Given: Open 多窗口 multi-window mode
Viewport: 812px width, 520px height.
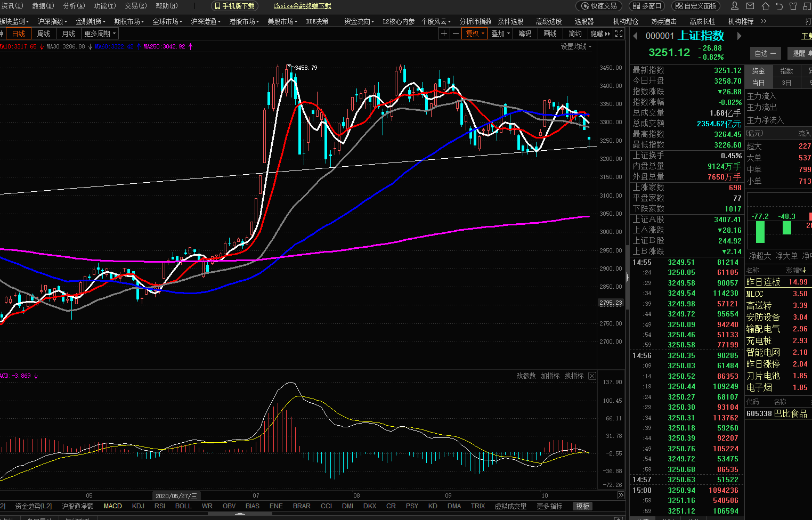Looking at the screenshot, I should tap(648, 6).
